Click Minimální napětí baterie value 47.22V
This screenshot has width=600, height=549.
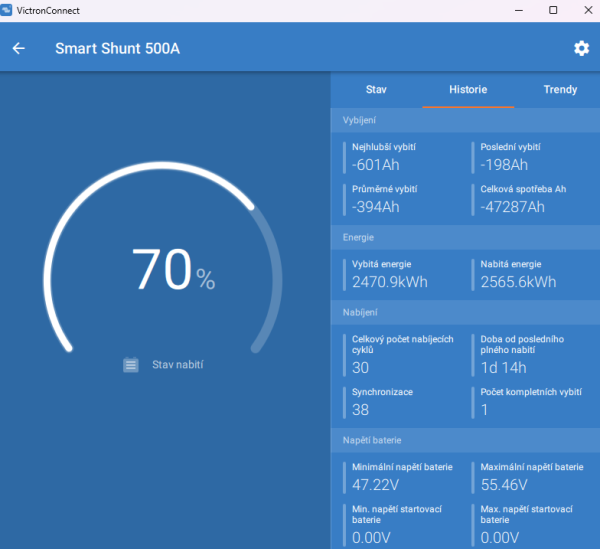coord(375,485)
